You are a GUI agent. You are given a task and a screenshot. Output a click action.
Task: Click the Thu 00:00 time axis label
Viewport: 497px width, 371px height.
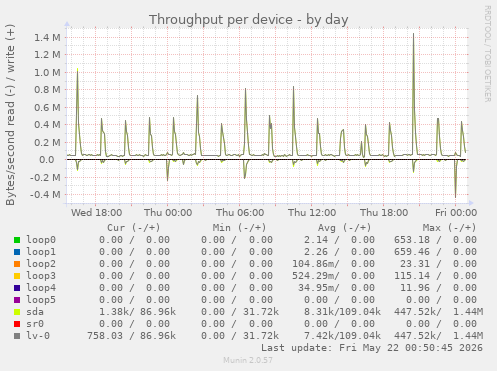(168, 213)
